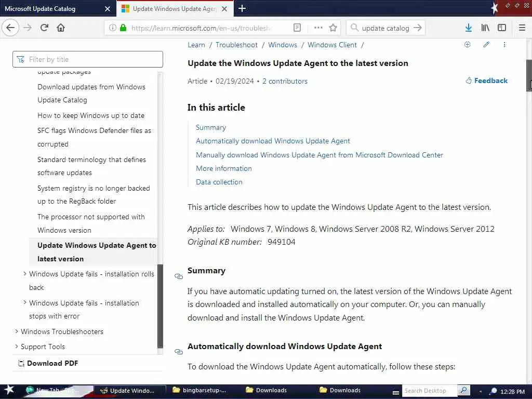Bookmark this page with the star
Screen dimensions: 532x399
coord(333,28)
